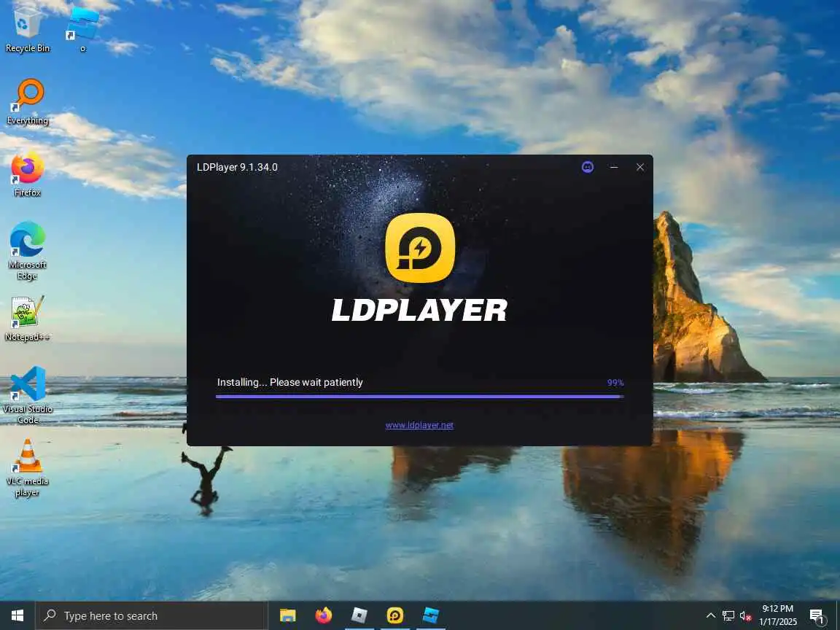Click the LDPlayer 9.1.34.0 title text
Viewport: 840px width, 630px height.
237,167
